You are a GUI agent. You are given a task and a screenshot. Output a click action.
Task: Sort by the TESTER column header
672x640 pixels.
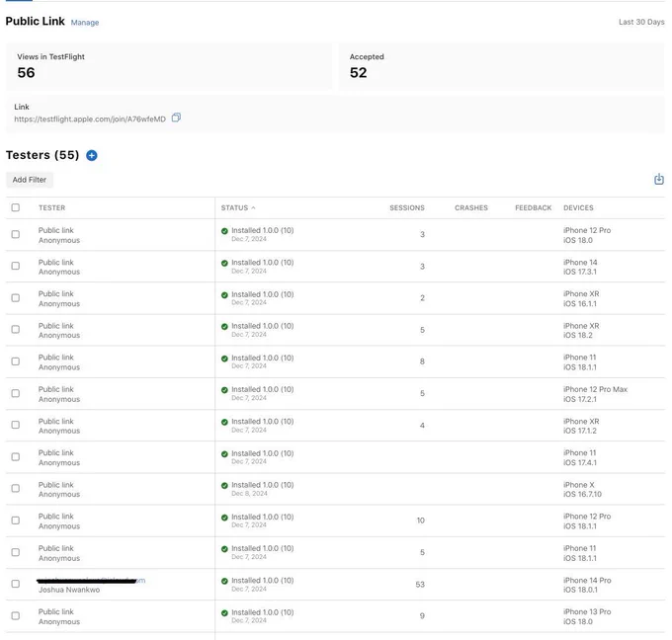point(51,207)
